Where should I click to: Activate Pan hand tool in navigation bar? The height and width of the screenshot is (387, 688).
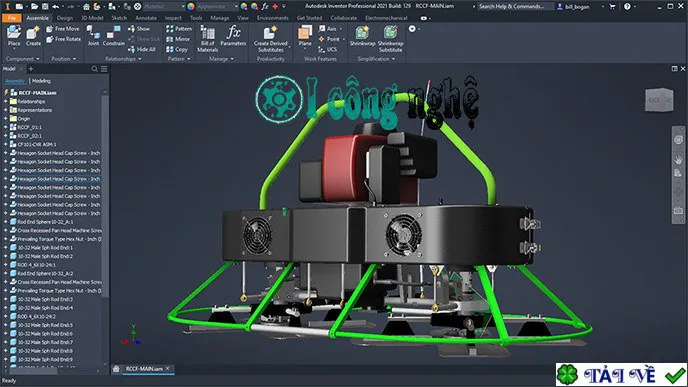click(678, 160)
